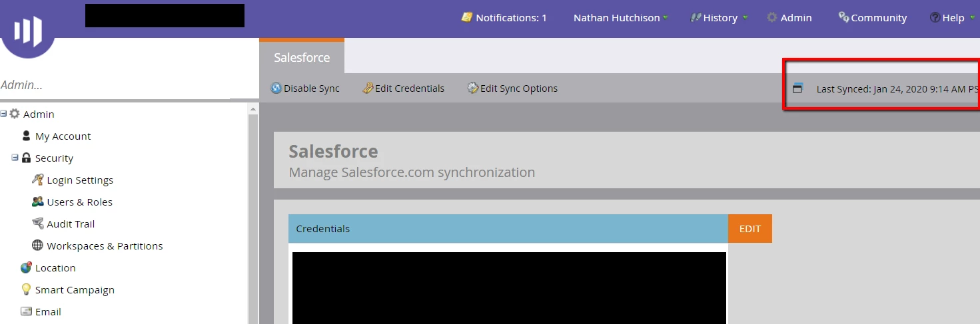
Task: Click the window icon beside Last Synced
Action: (x=797, y=88)
